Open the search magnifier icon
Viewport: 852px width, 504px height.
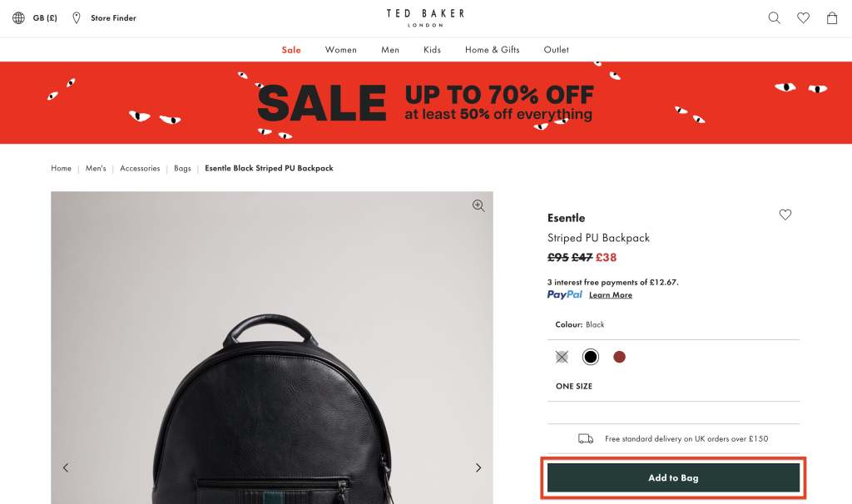click(775, 18)
